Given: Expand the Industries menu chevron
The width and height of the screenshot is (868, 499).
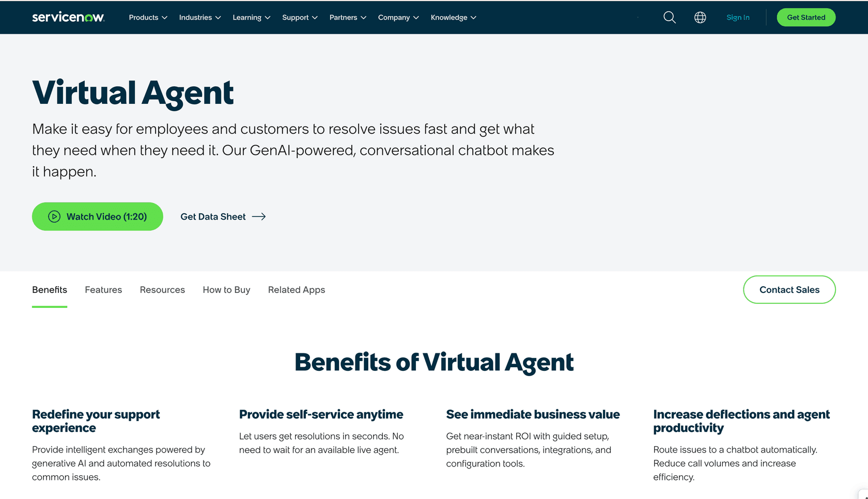Looking at the screenshot, I should point(218,18).
